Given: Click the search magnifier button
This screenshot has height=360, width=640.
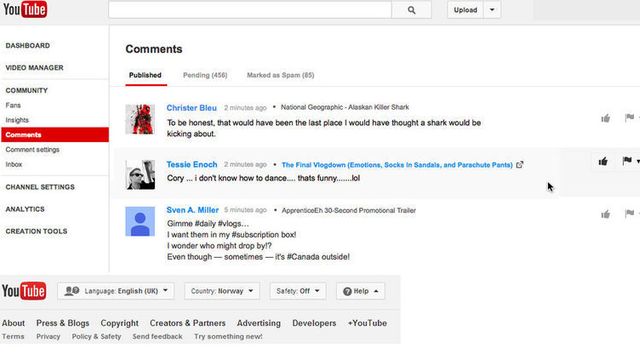Looking at the screenshot, I should (x=411, y=10).
